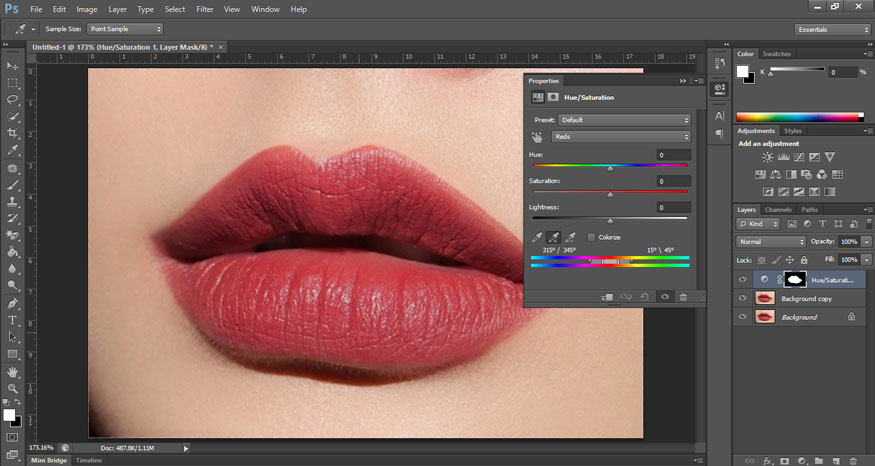
Task: Toggle Lock all
Action: [804, 260]
